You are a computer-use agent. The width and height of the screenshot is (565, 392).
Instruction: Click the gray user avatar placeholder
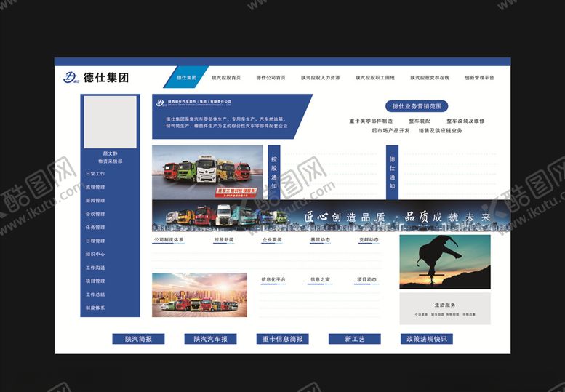[111, 121]
